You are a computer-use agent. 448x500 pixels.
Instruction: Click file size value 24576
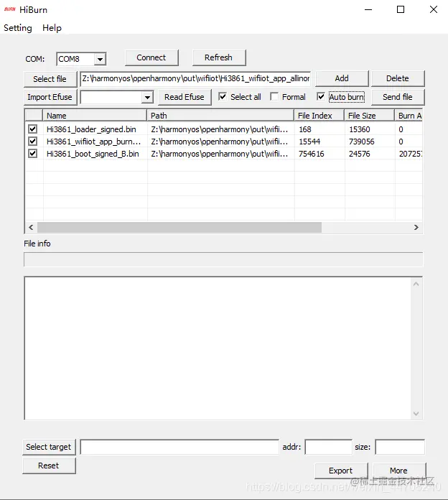(x=360, y=154)
